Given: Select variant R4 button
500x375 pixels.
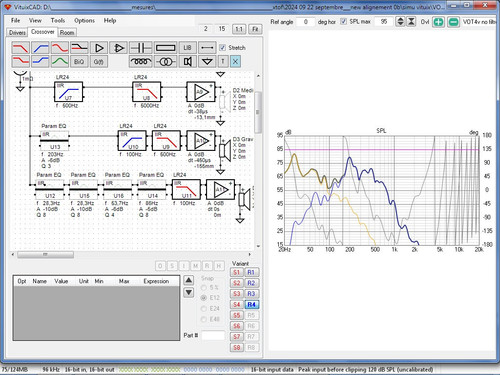Looking at the screenshot, I should 251,304.
